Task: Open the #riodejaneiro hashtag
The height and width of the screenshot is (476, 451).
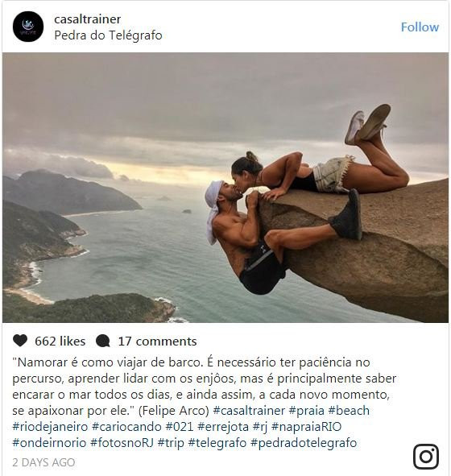Action: point(50,427)
